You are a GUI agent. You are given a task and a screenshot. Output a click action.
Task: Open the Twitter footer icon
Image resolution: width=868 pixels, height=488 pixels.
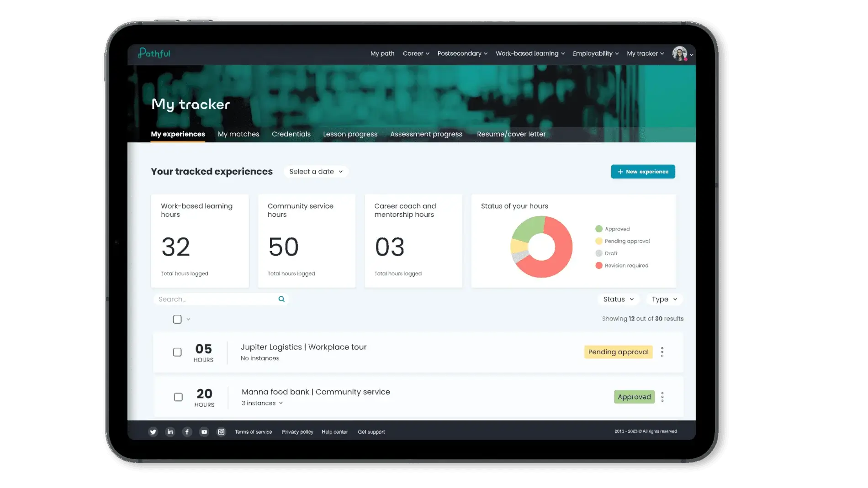[x=153, y=432]
